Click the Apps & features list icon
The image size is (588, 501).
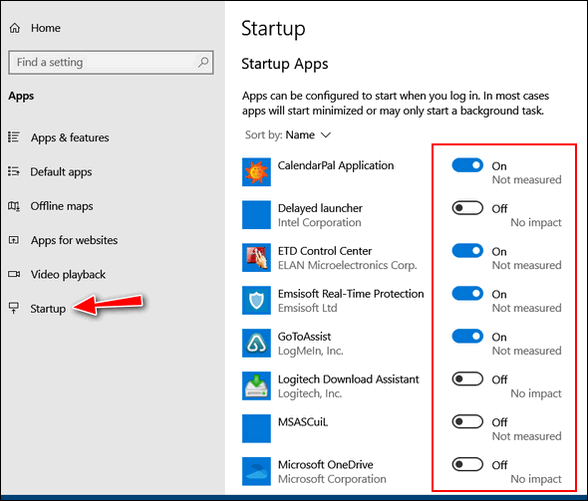tap(14, 137)
